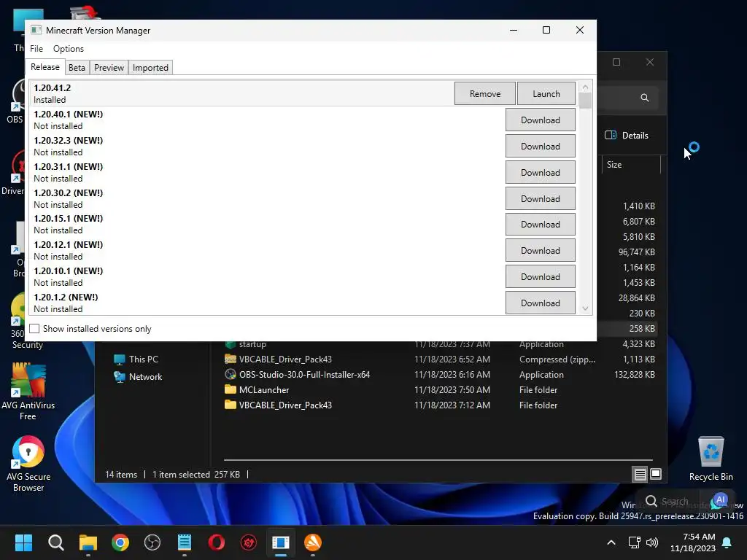Launch Minecraft version 1.20.41.2
This screenshot has width=747, height=560.
[546, 94]
